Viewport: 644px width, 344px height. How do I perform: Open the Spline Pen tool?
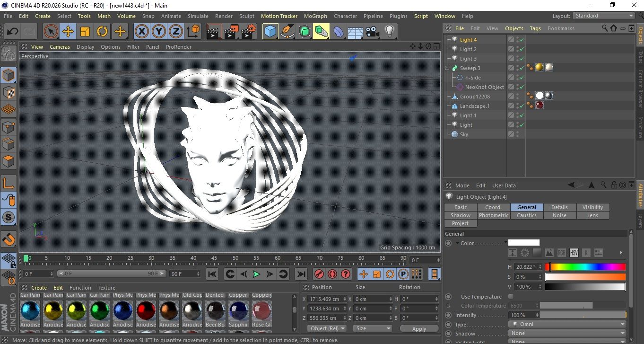[287, 32]
